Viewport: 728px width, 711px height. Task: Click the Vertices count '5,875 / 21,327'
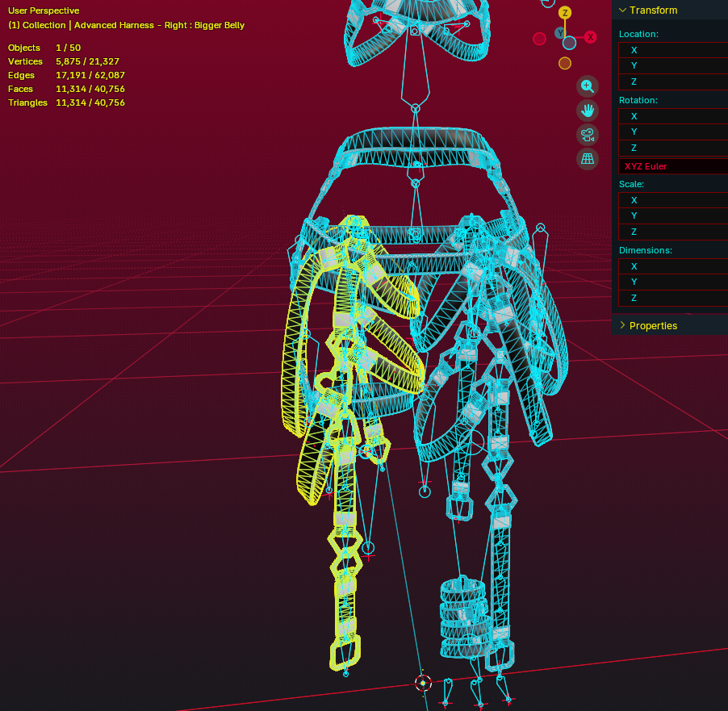pyautogui.click(x=87, y=61)
